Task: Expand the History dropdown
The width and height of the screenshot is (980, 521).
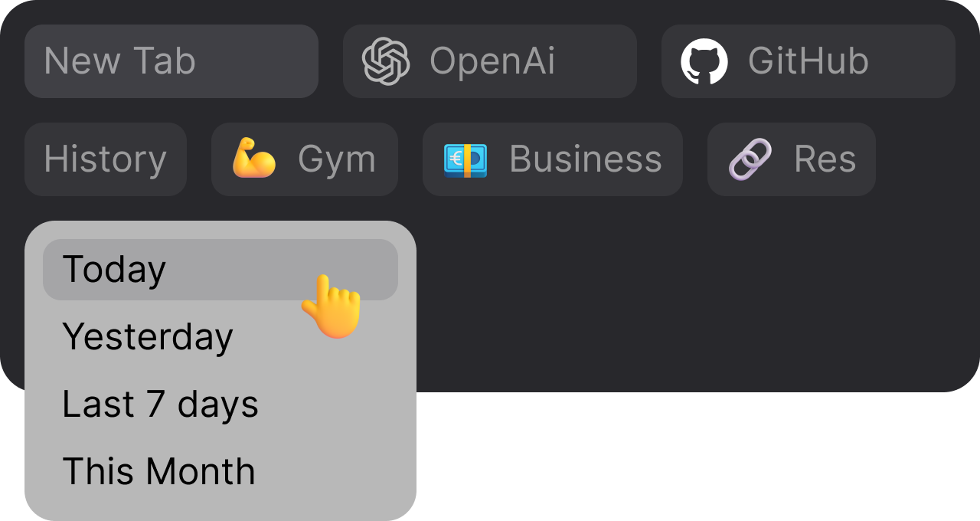Action: pos(106,159)
